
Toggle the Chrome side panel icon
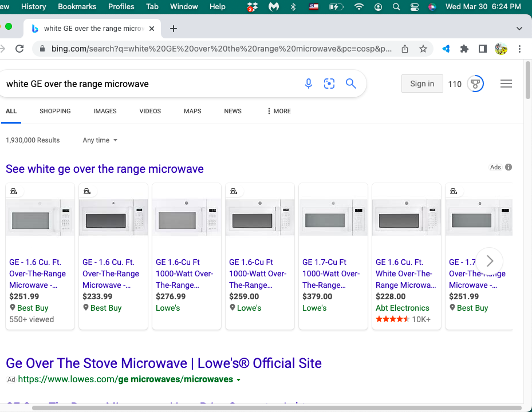click(483, 49)
